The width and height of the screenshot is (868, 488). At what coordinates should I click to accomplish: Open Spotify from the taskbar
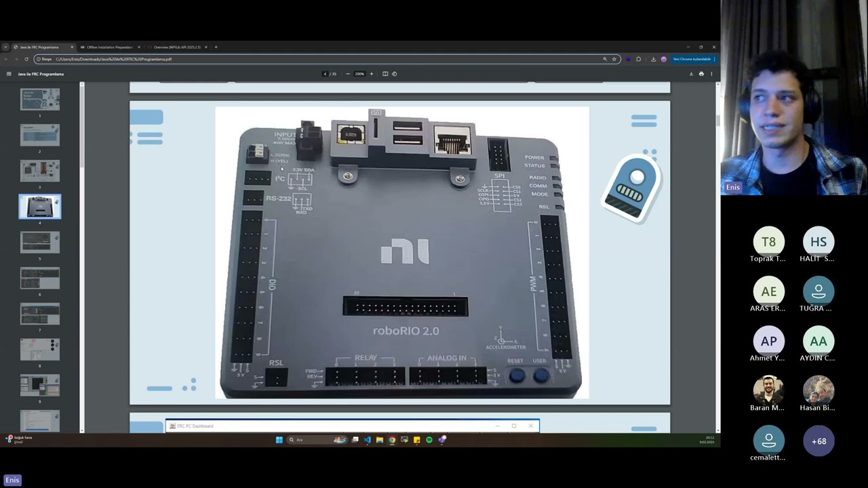pos(429,440)
